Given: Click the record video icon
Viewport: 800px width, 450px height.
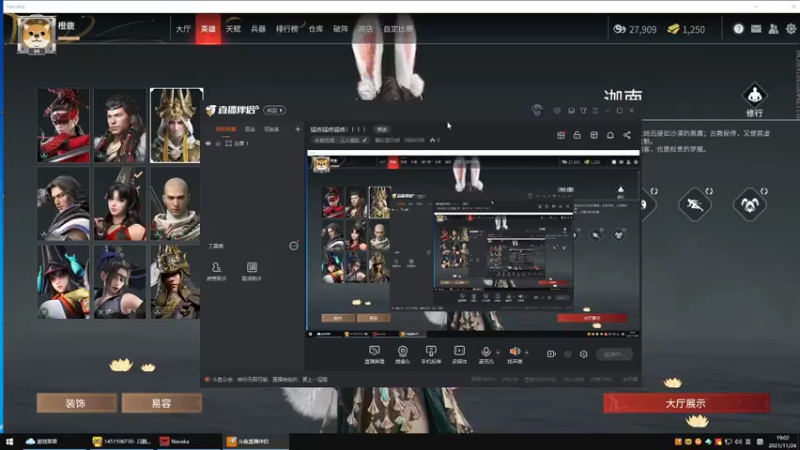Looking at the screenshot, I should click(551, 354).
